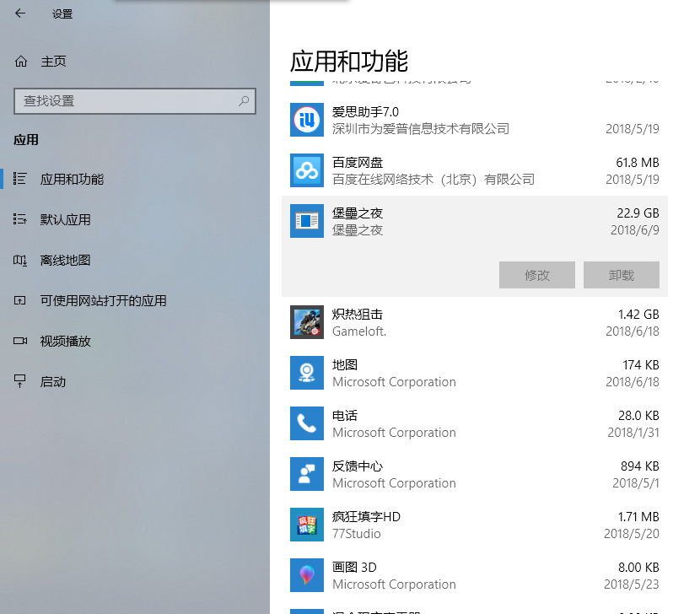Click the 应用 section header
Viewport: 700px width, 614px height.
[26, 140]
